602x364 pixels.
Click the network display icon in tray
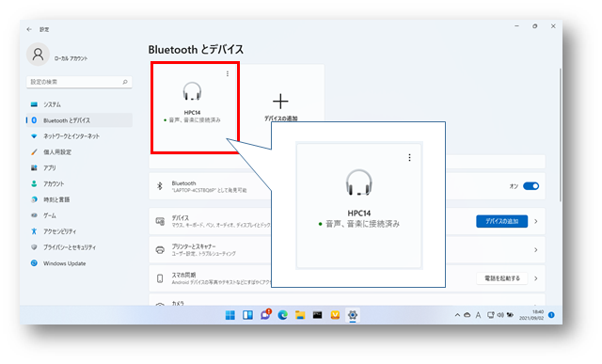point(490,315)
